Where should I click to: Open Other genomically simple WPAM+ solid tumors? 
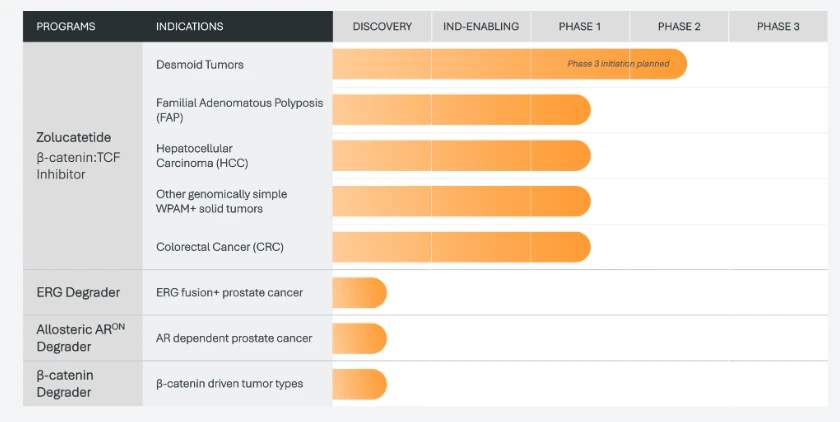(x=221, y=201)
